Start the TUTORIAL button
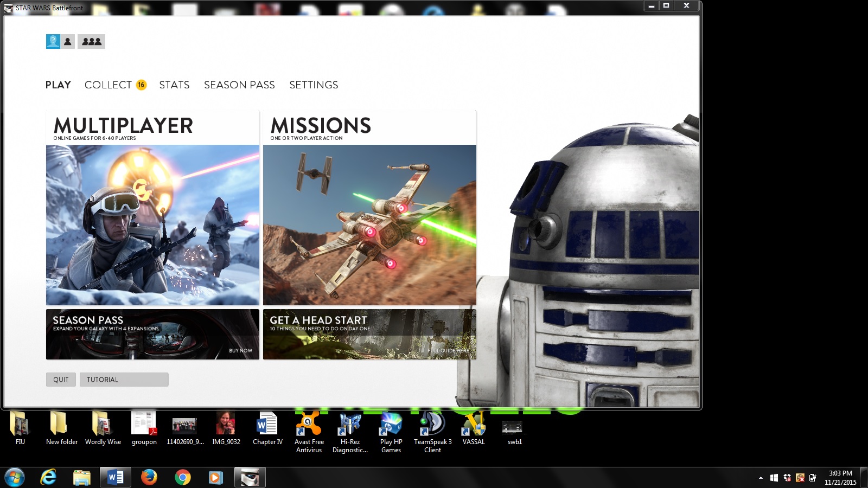Screen dimensions: 868x488 click(x=124, y=380)
